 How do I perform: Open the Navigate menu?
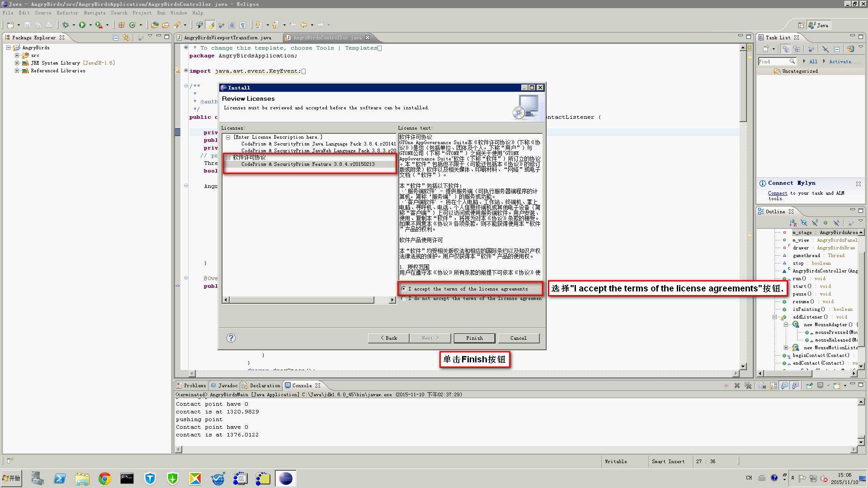click(94, 13)
